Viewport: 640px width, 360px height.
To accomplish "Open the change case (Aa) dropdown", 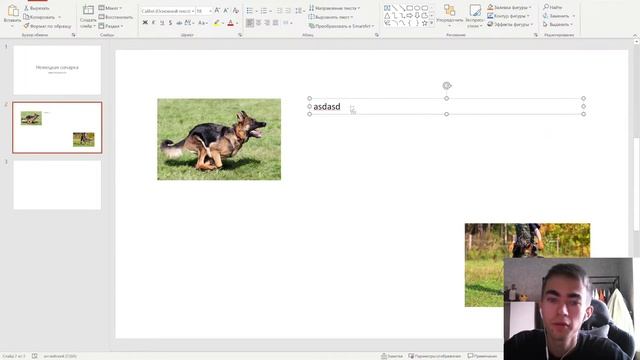I will 203,23.
